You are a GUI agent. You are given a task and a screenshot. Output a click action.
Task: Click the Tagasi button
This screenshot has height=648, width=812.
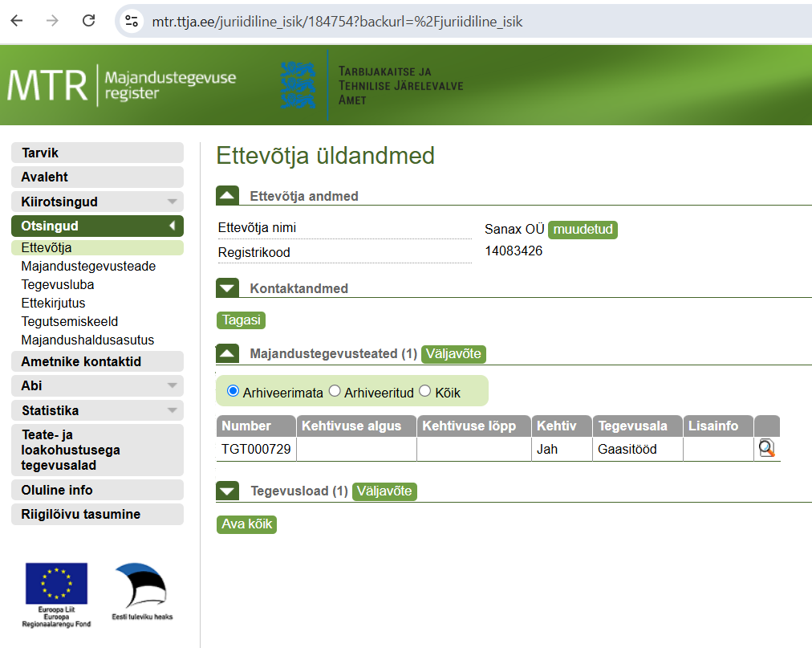(241, 320)
